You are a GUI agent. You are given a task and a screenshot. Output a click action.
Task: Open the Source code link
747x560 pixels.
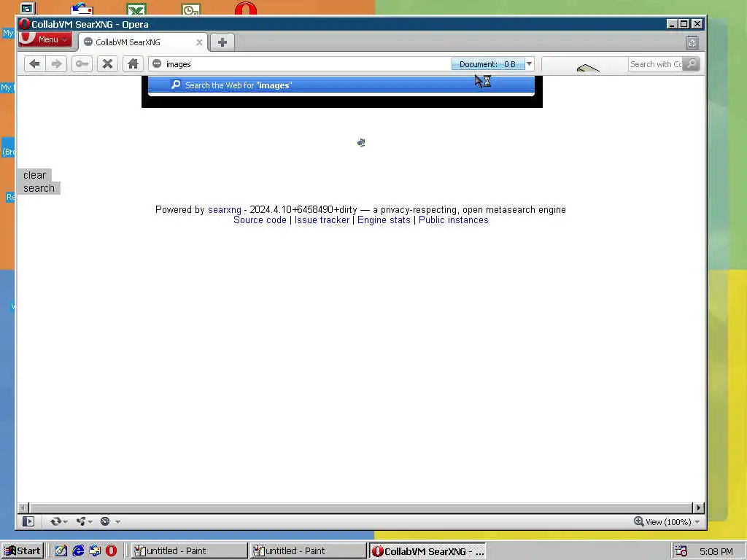tap(260, 220)
